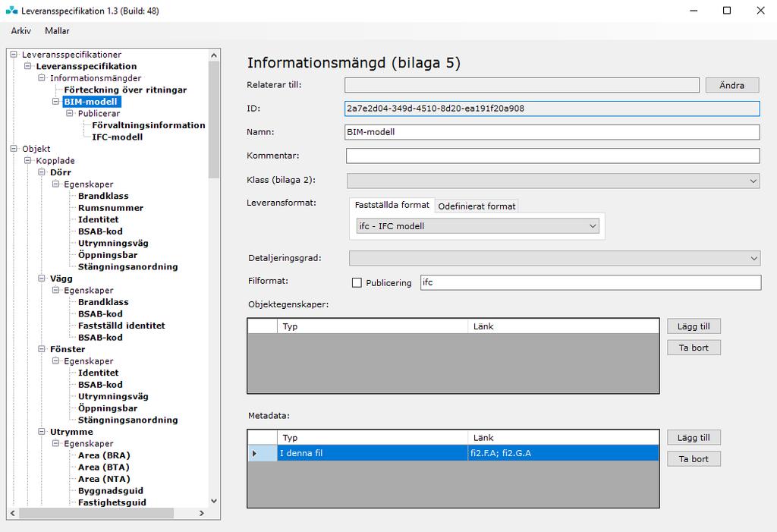Image resolution: width=777 pixels, height=532 pixels.
Task: Collapse the Fönster node
Action: 42,349
